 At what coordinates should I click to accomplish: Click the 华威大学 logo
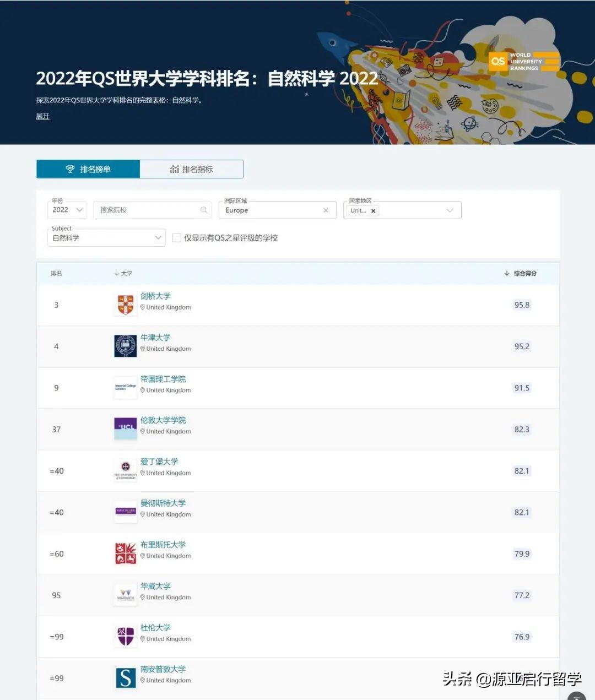tap(125, 594)
